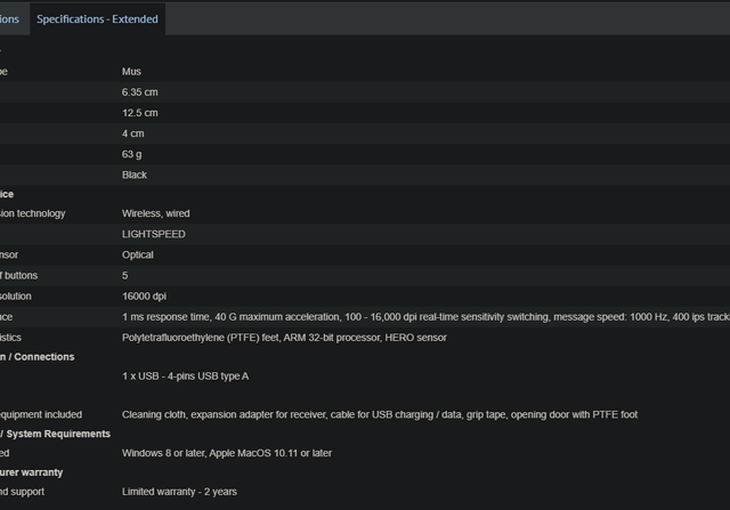The height and width of the screenshot is (510, 730).
Task: Open the Specifications - Extended tab
Action: (x=98, y=19)
